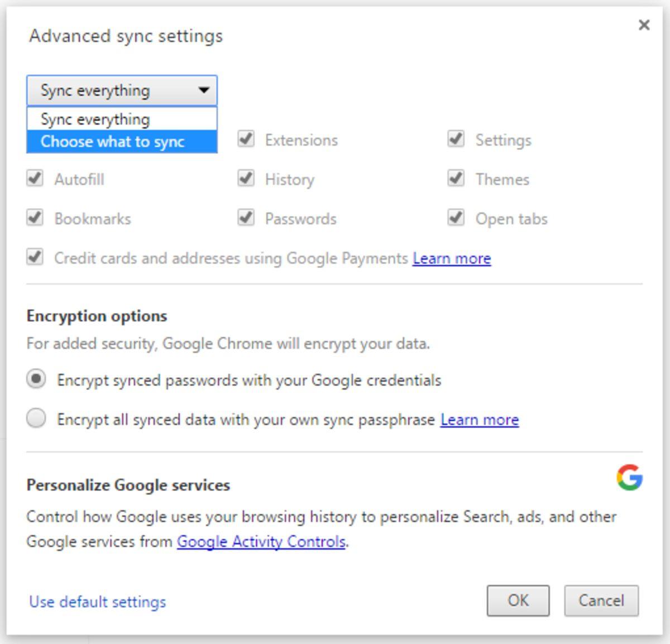This screenshot has width=670, height=644.
Task: Uncheck the Settings sync option
Action: (455, 140)
